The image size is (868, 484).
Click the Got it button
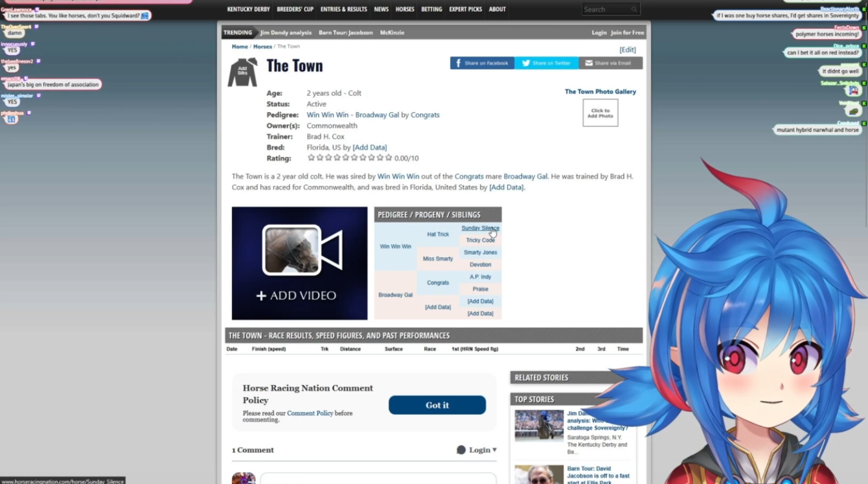[x=437, y=405]
